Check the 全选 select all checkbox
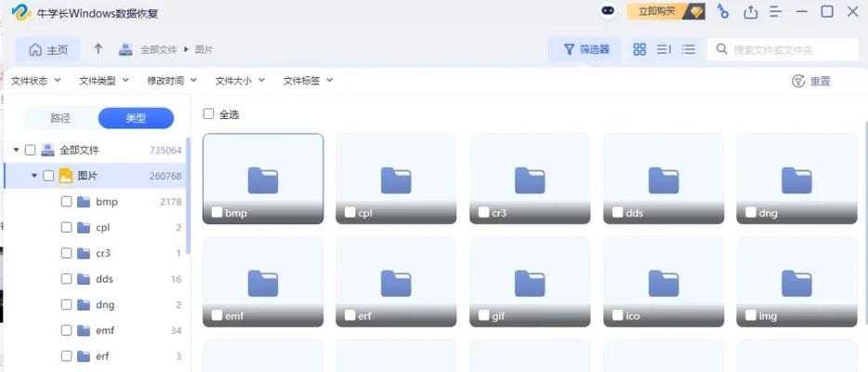The width and height of the screenshot is (868, 372). click(209, 114)
